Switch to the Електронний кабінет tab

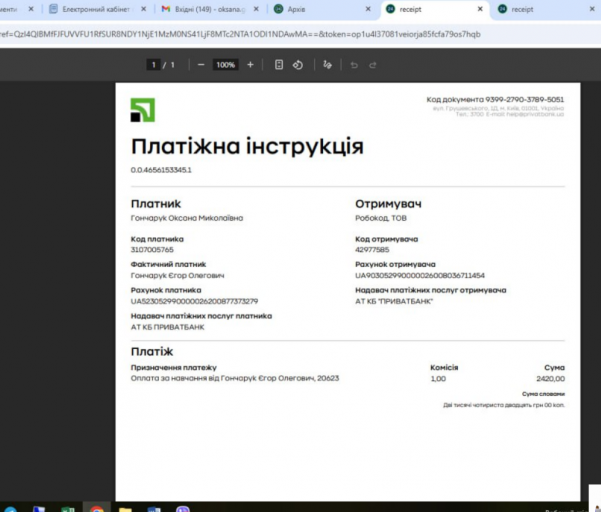coord(96,9)
